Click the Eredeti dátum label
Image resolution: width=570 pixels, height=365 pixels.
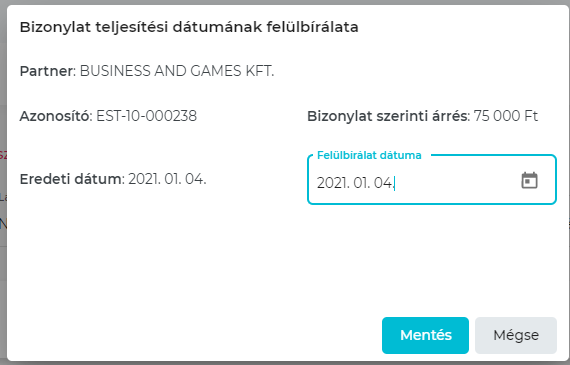click(71, 179)
